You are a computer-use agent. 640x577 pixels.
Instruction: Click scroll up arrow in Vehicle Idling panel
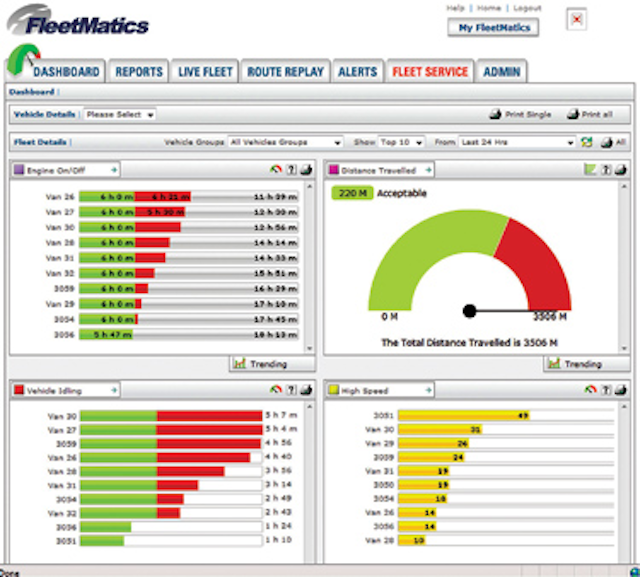tap(309, 406)
